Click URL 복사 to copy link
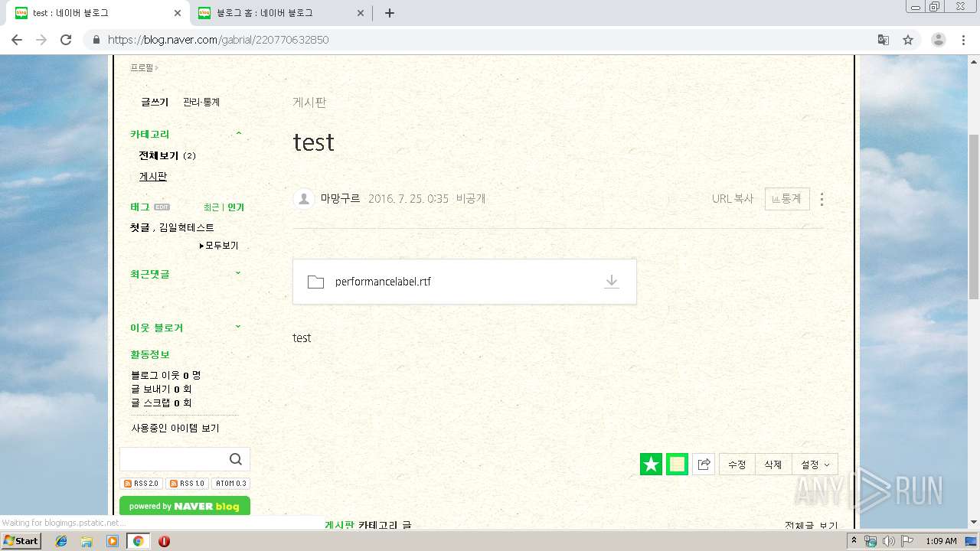 pyautogui.click(x=733, y=199)
